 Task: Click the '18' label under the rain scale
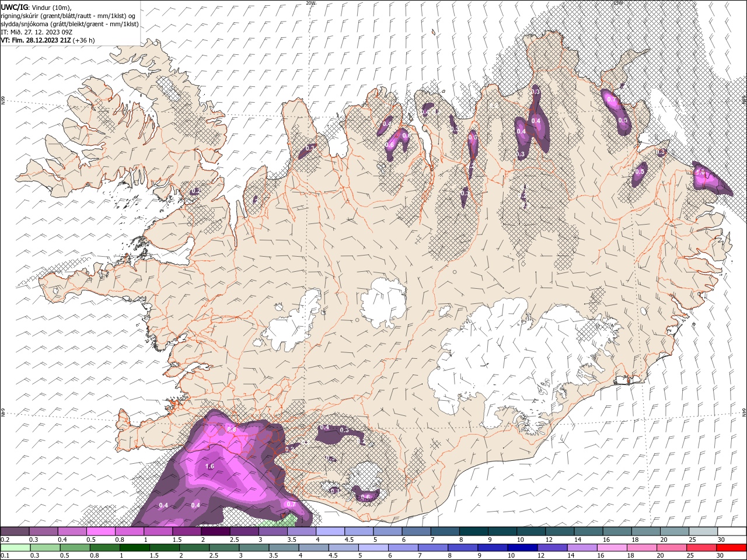coord(630,556)
